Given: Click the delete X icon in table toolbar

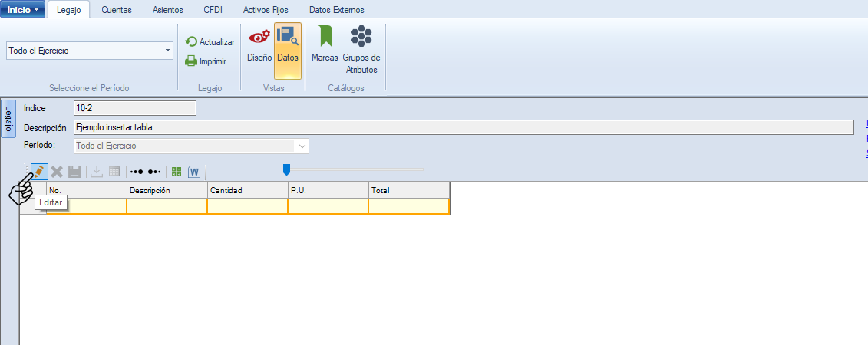Looking at the screenshot, I should 57,172.
